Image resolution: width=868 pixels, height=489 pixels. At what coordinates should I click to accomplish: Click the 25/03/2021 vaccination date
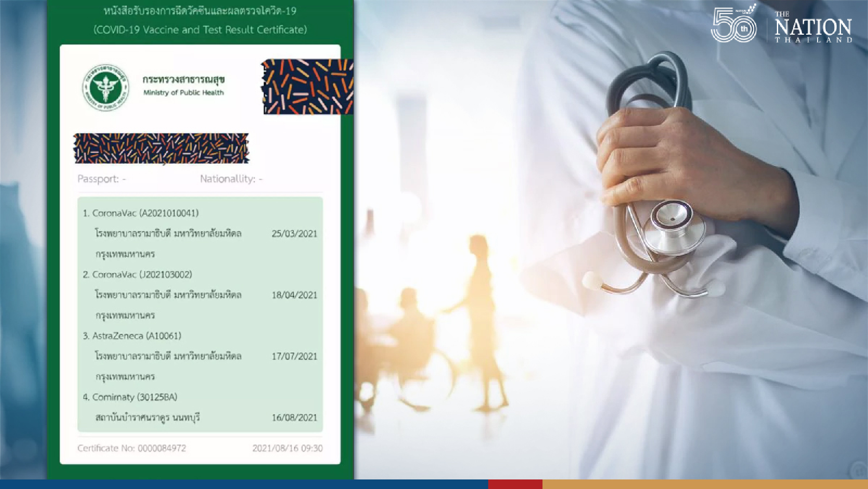[x=294, y=234]
